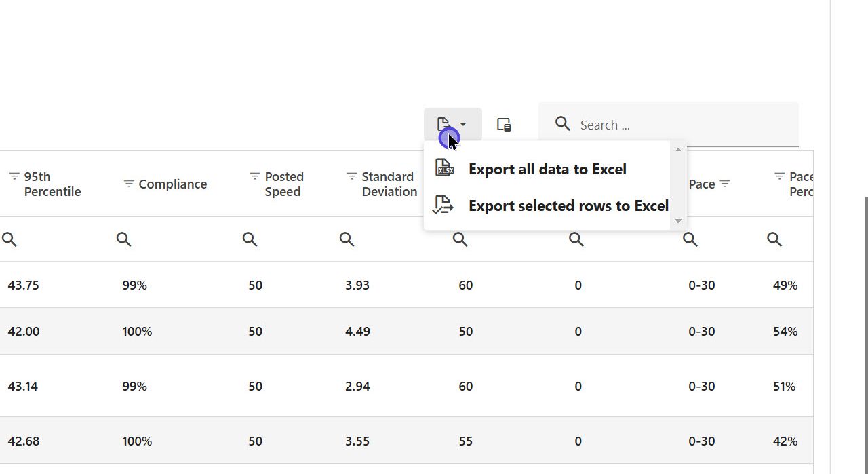Open search operation under Standard Deviation column
Image resolution: width=868 pixels, height=474 pixels.
pyautogui.click(x=347, y=239)
